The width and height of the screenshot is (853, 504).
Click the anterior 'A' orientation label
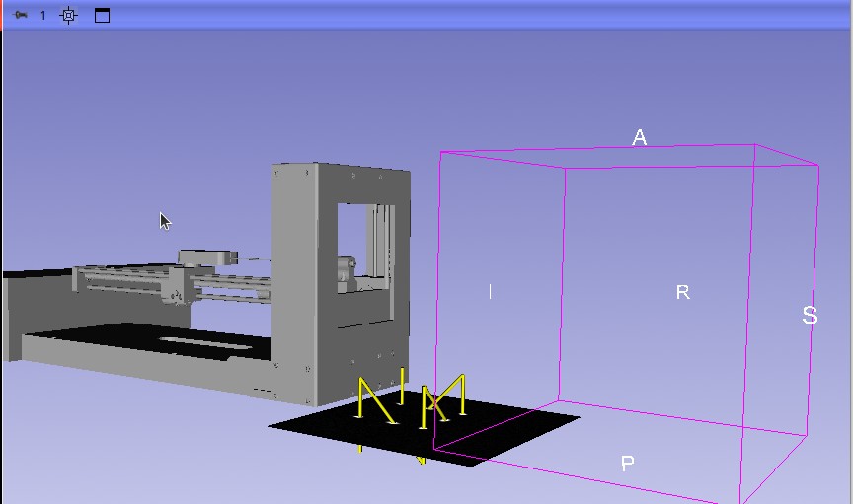[x=639, y=138]
